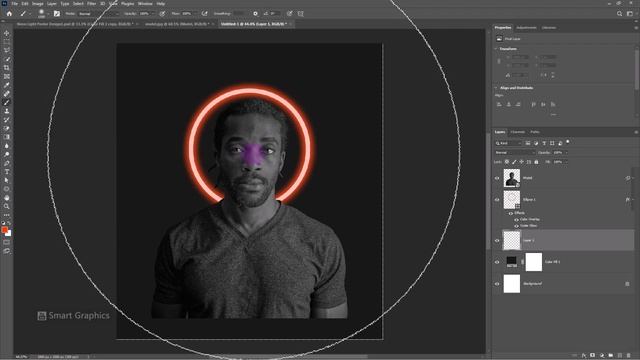Select the Eraser tool
This screenshot has height=360, width=640.
coord(7,128)
